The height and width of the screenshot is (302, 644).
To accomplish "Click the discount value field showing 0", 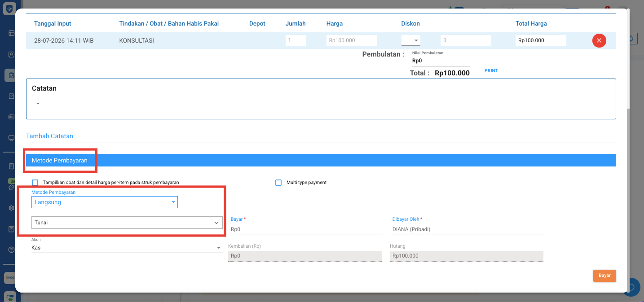I will tap(466, 40).
